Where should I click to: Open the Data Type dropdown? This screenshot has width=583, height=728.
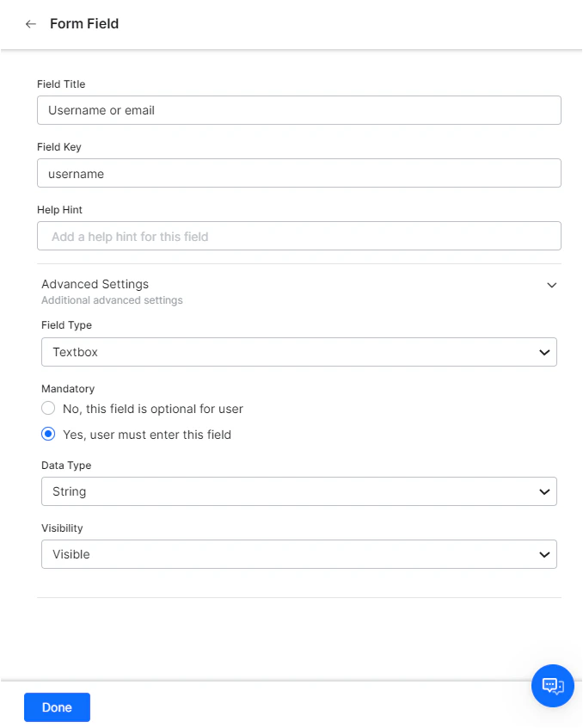(298, 491)
